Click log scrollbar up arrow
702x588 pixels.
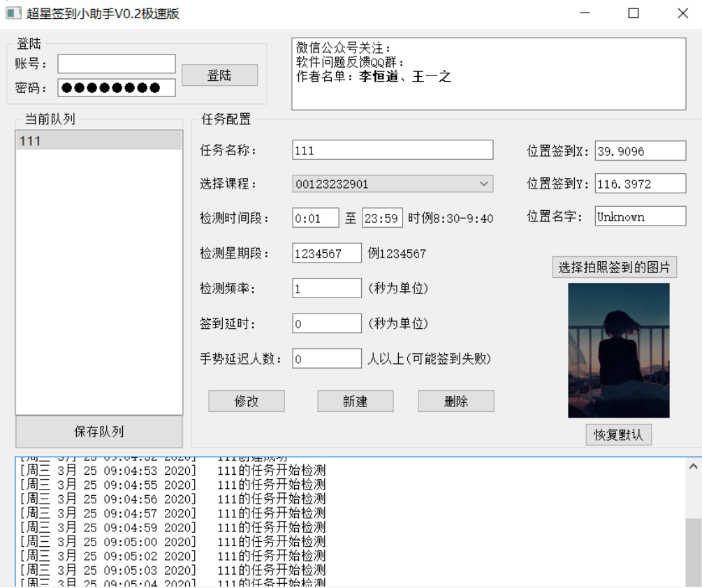coord(693,466)
